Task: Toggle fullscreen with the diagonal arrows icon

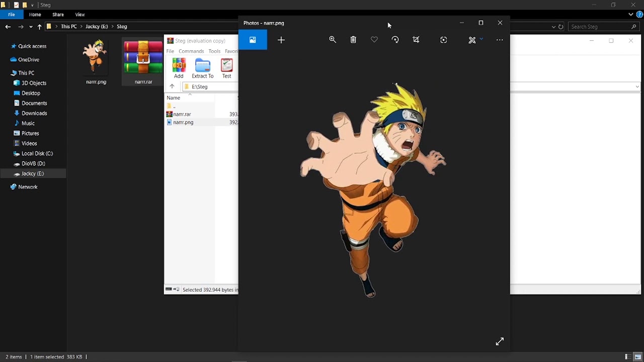Action: (500, 342)
